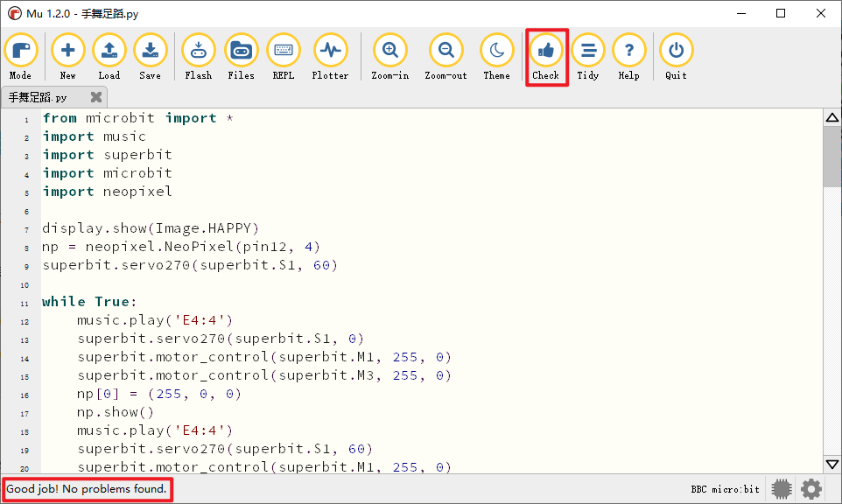The width and height of the screenshot is (842, 504).
Task: Click line 'while True:'
Action: click(x=89, y=302)
